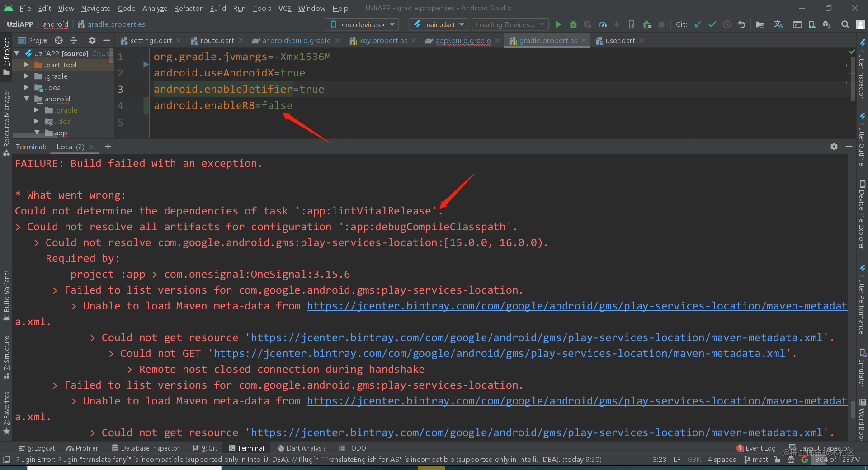The width and height of the screenshot is (868, 470).
Task: Update project with Git blue arrow
Action: [x=698, y=24]
